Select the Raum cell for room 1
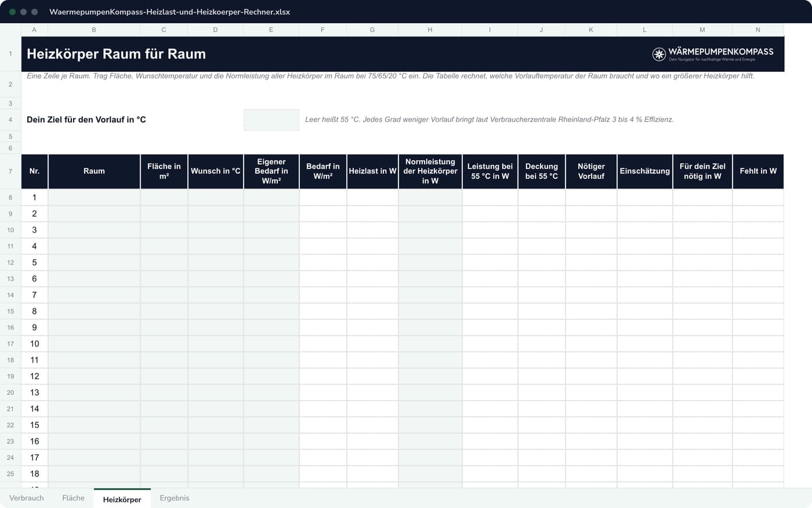 tap(94, 197)
